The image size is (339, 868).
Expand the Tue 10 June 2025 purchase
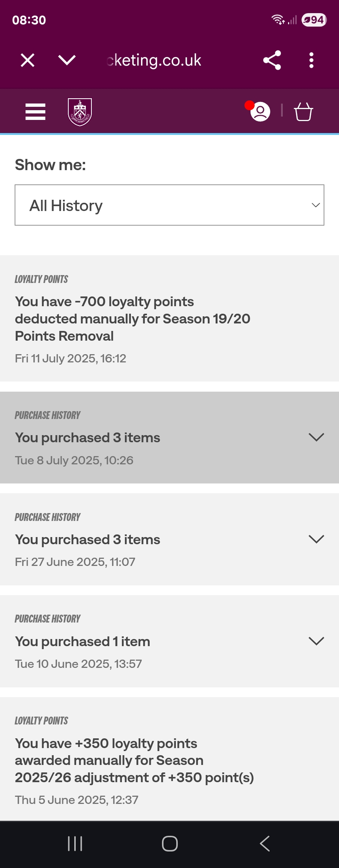click(316, 641)
